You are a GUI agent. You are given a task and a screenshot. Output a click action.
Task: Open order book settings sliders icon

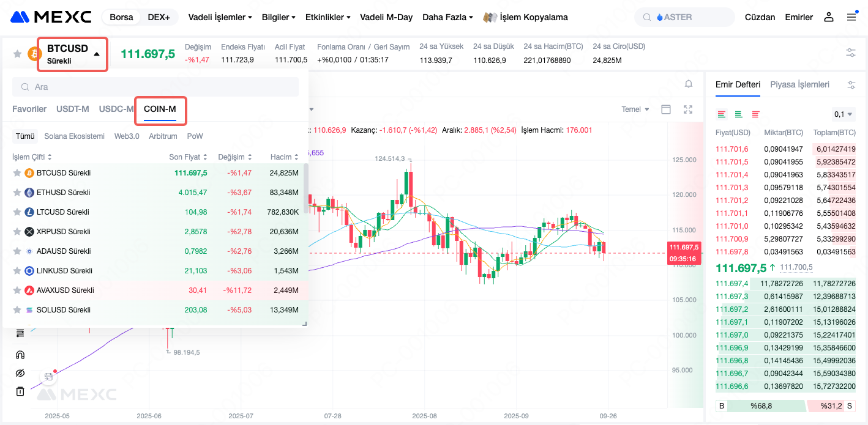pyautogui.click(x=851, y=85)
